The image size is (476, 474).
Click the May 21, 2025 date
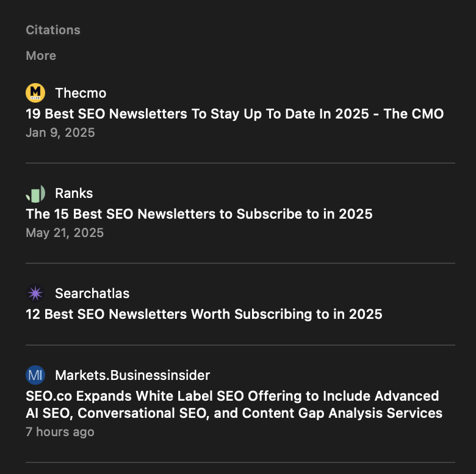pyautogui.click(x=65, y=233)
